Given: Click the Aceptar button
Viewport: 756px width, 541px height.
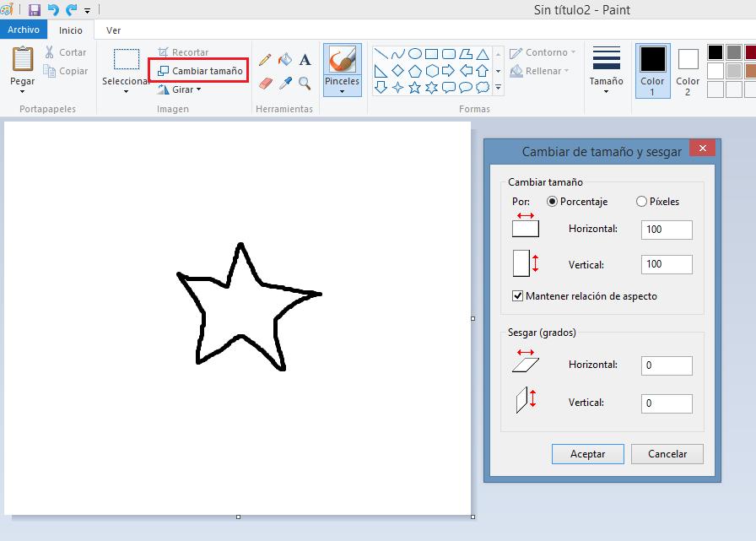Looking at the screenshot, I should 588,454.
